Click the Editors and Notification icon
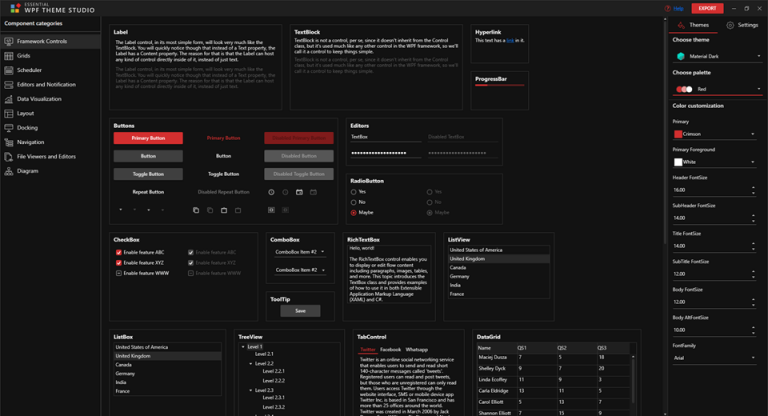Viewport: 768px width, 416px height. (8, 85)
